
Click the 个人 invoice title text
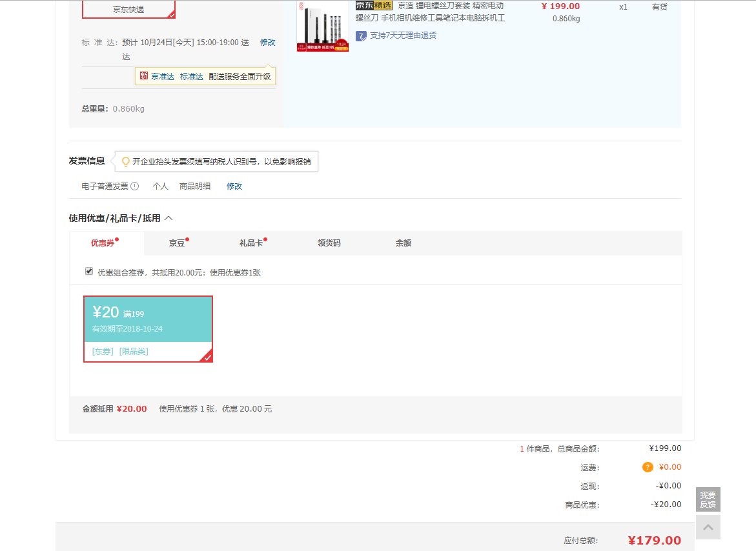161,186
